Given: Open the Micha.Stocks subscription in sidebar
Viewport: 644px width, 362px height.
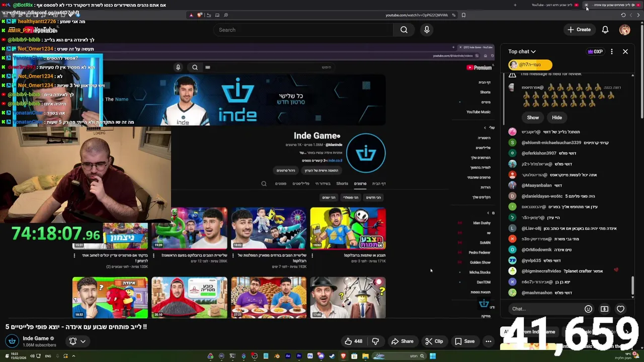Looking at the screenshot, I should (480, 272).
